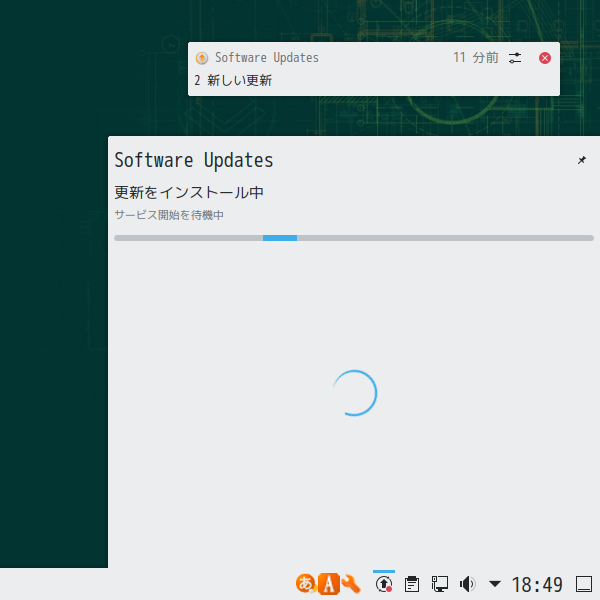The width and height of the screenshot is (600, 600).
Task: Dismiss the Software Updates notification
Action: [x=545, y=58]
